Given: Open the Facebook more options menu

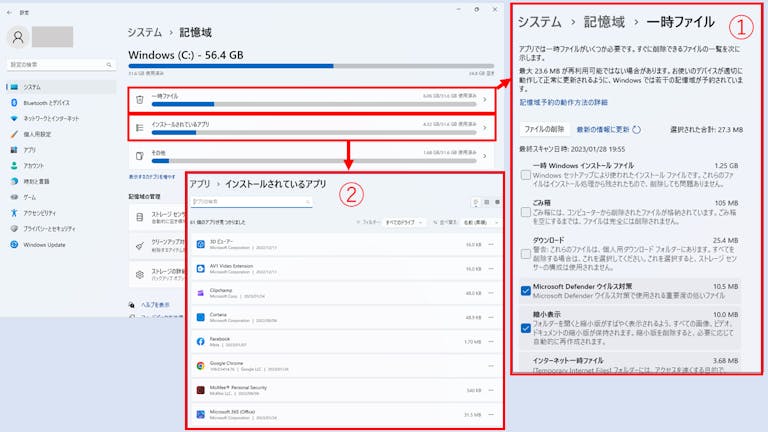Looking at the screenshot, I should 491,341.
